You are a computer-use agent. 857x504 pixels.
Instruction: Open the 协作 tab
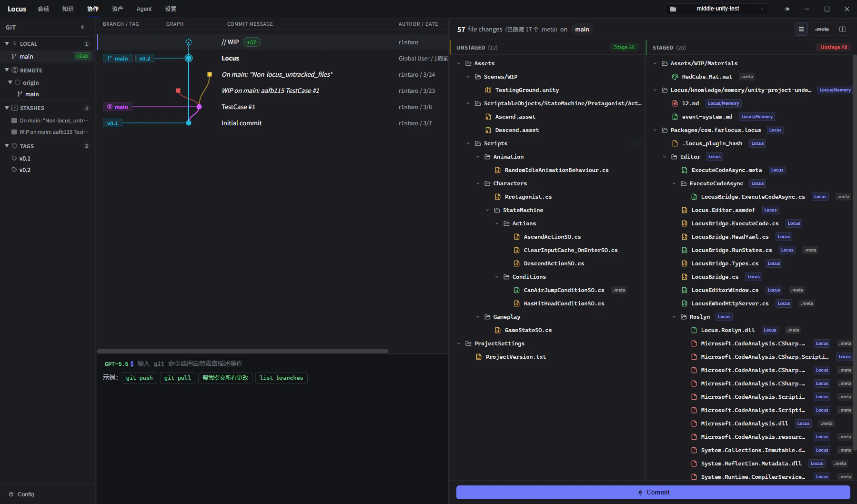[93, 9]
